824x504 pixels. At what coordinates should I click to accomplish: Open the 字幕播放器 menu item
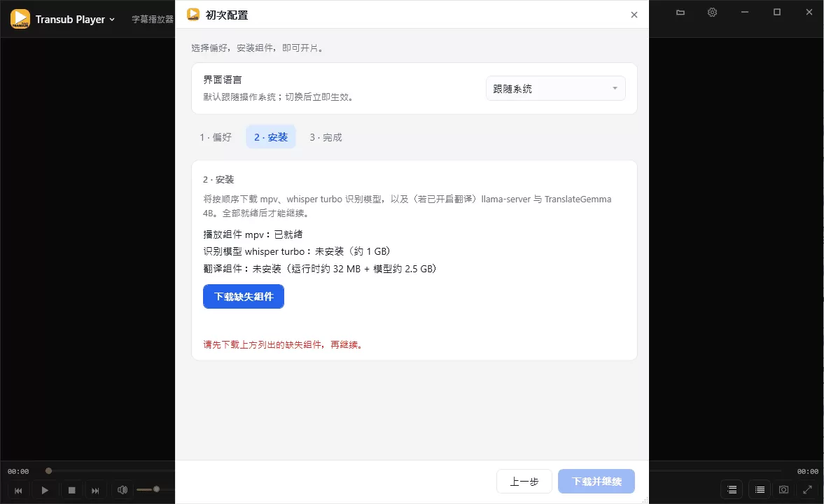point(153,20)
